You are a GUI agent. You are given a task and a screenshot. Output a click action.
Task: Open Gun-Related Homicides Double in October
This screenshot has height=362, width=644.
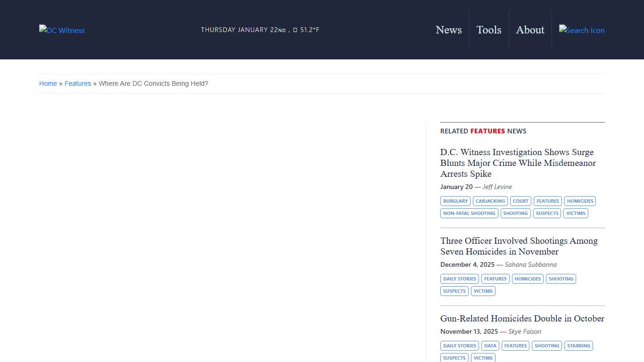(x=522, y=319)
